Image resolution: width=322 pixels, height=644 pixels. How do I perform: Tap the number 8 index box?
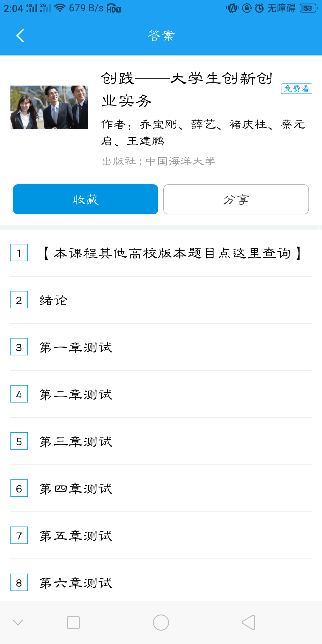(x=19, y=582)
